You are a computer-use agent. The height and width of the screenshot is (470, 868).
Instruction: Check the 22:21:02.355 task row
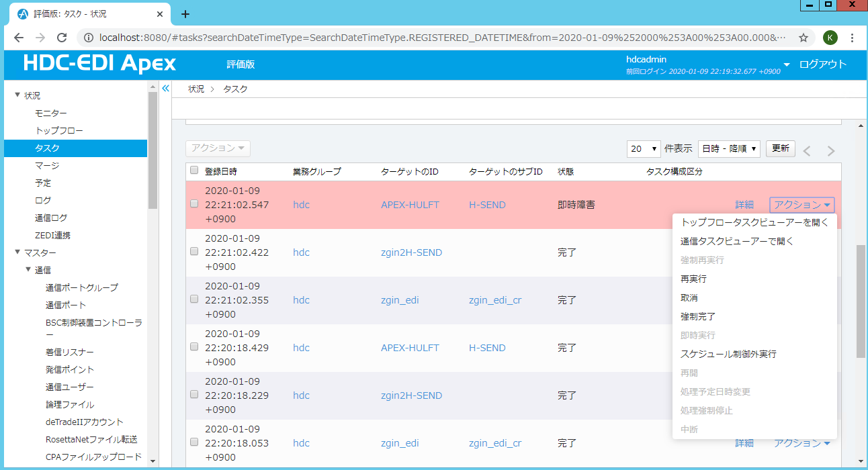(194, 299)
